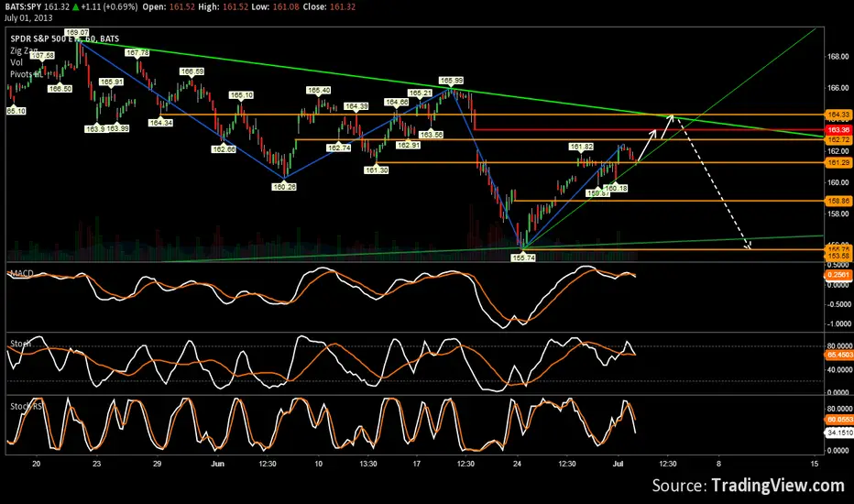The height and width of the screenshot is (504, 854).
Task: Click the 29 date on time axis
Action: (x=157, y=464)
